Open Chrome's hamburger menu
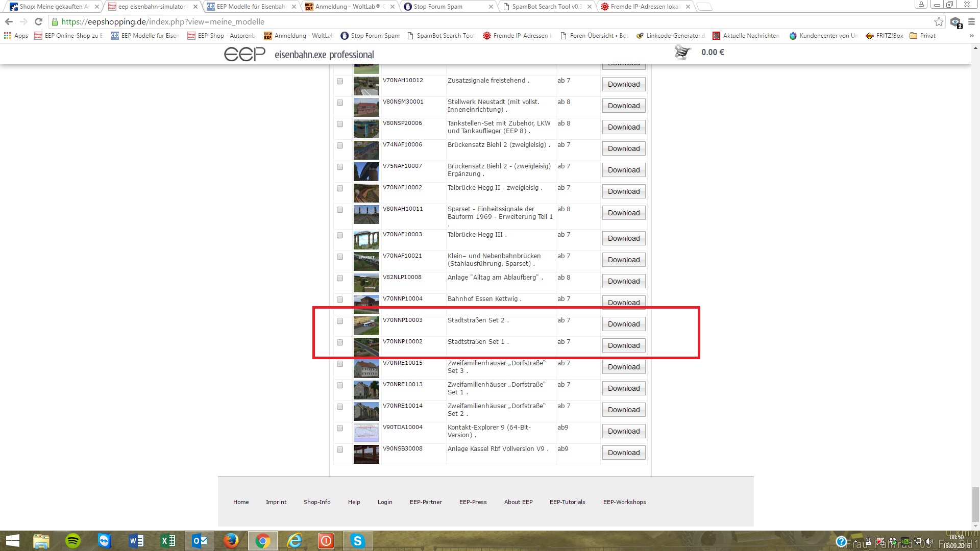This screenshot has width=980, height=551. click(x=971, y=22)
